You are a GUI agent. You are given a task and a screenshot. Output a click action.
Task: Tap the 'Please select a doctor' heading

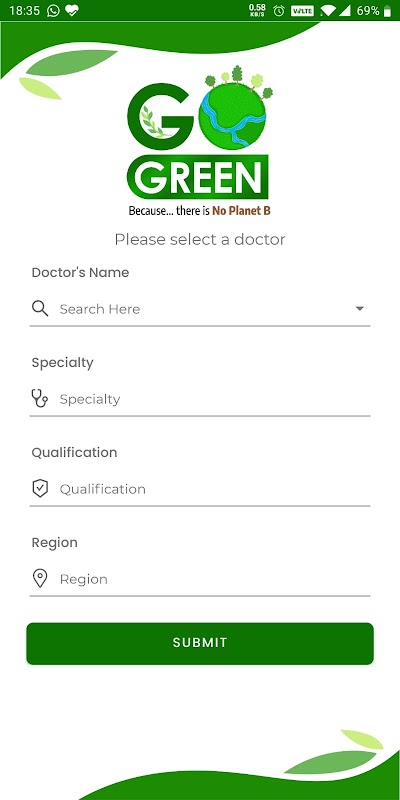click(x=200, y=239)
